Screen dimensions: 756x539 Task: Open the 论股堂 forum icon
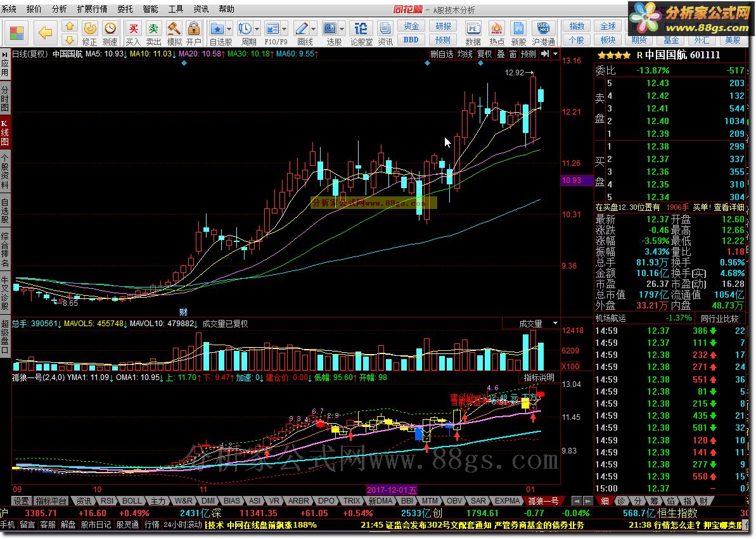(x=361, y=34)
